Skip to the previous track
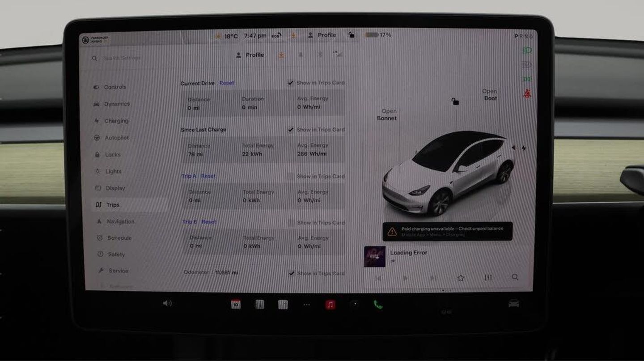Screen dimensions: 644x361 (x=378, y=278)
